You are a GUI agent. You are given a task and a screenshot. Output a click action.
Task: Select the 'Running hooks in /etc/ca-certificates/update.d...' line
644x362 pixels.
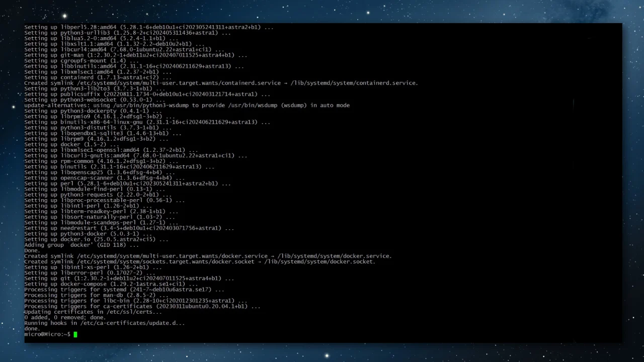click(x=105, y=323)
